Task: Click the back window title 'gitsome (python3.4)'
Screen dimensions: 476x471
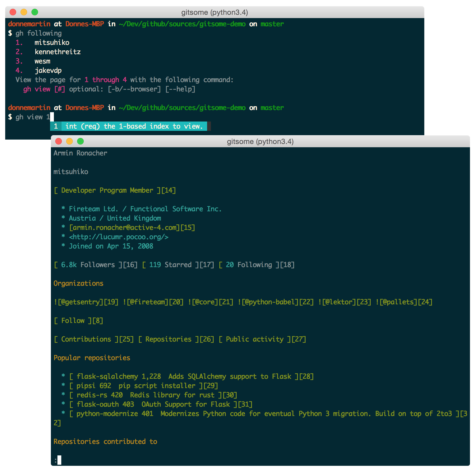Action: [x=214, y=12]
